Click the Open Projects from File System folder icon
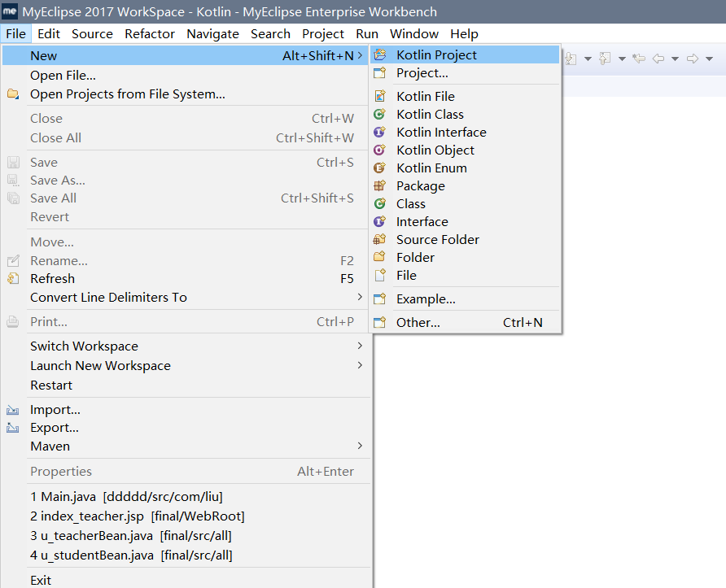Screen dimensions: 726x588 point(13,94)
